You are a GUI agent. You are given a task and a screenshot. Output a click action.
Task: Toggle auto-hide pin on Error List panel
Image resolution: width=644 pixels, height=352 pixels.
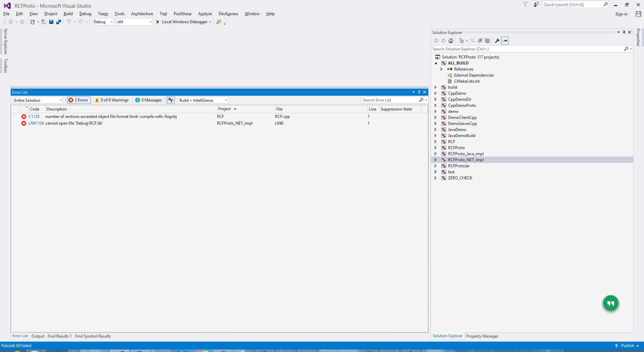coord(419,92)
